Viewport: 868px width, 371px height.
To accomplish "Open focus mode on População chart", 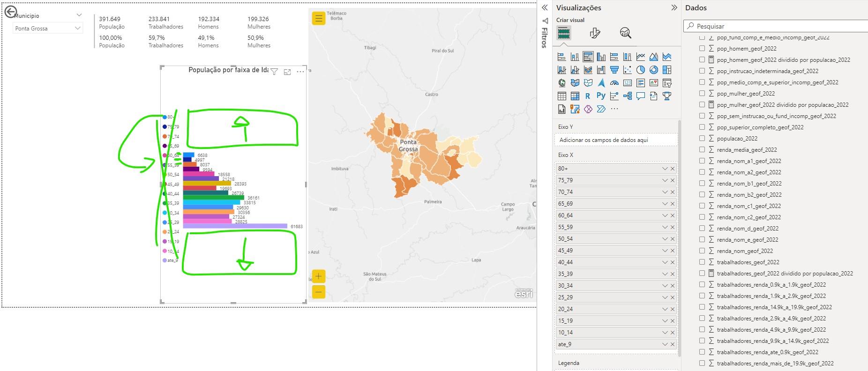I will coord(287,72).
